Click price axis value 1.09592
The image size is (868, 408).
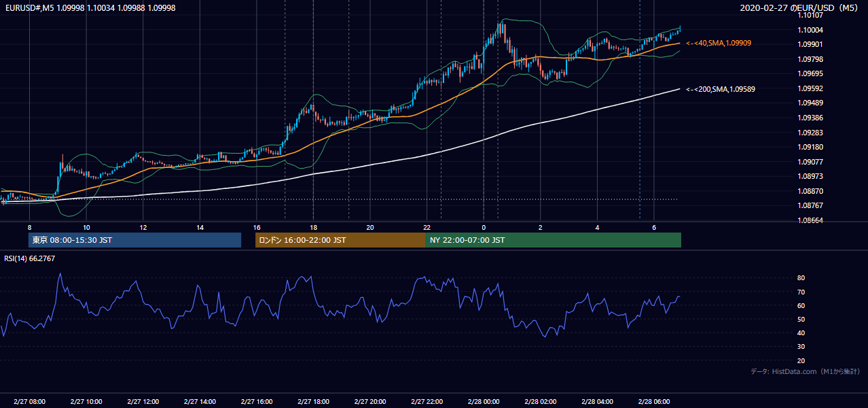[811, 88]
